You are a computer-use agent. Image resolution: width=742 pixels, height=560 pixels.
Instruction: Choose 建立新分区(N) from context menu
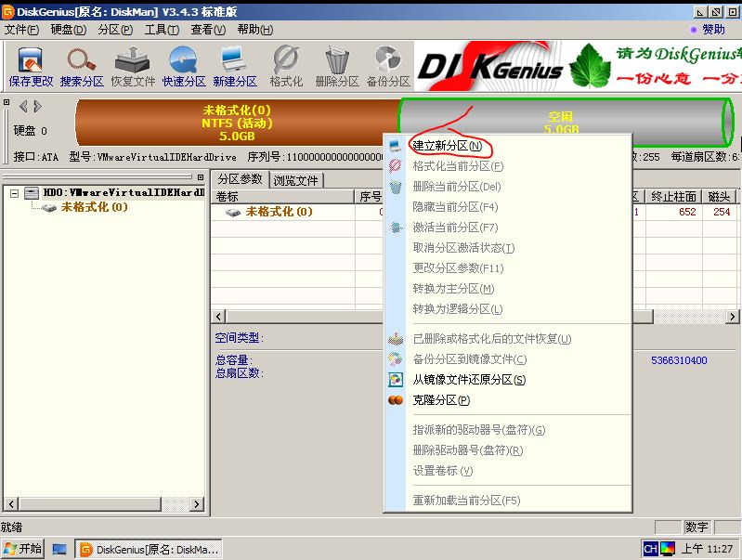pyautogui.click(x=448, y=146)
